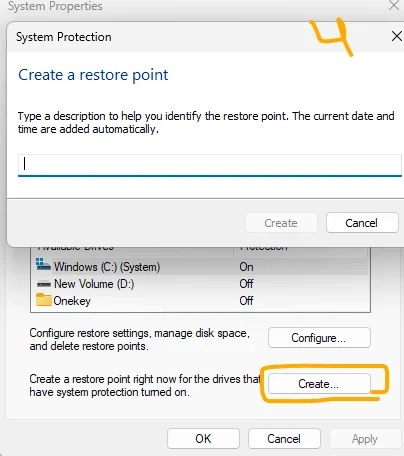Select the Windows (C:) (System) drive row
The width and height of the screenshot is (404, 456).
pyautogui.click(x=200, y=267)
